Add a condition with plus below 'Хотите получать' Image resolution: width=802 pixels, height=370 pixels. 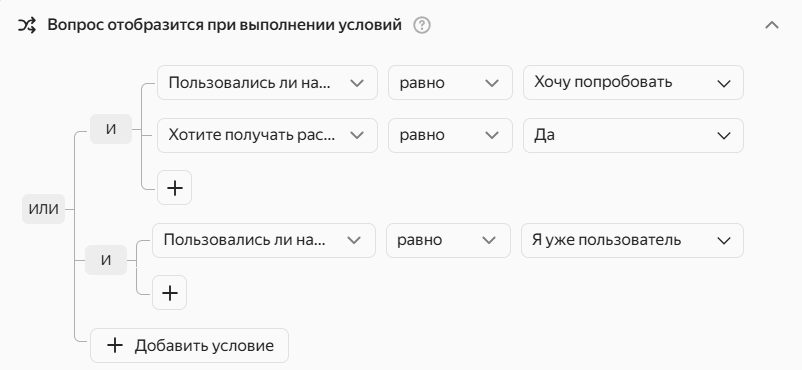174,188
